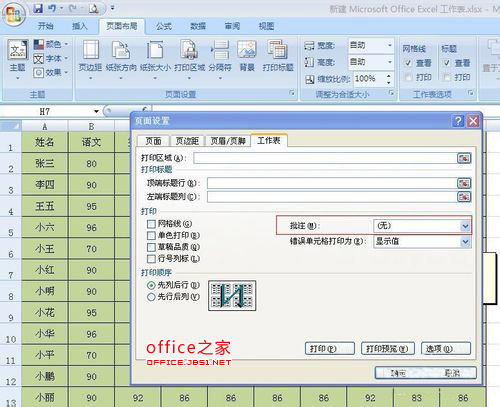Enable black and white print (单色打印)

[x=151, y=236]
